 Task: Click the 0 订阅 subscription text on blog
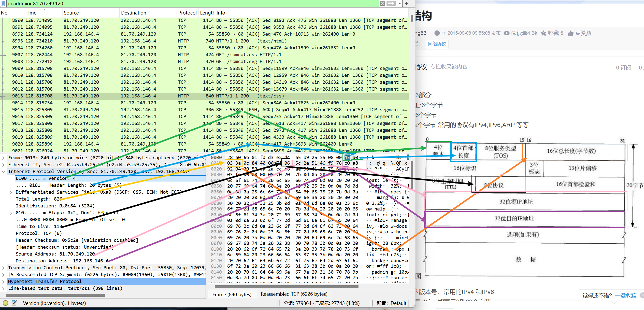623,67
